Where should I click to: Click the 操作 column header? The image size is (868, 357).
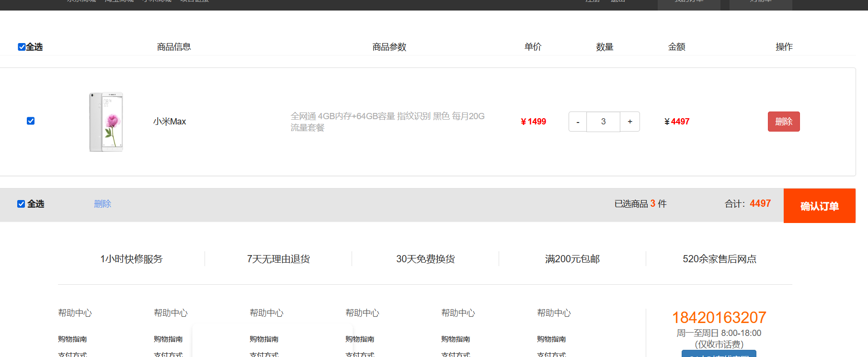(x=784, y=47)
